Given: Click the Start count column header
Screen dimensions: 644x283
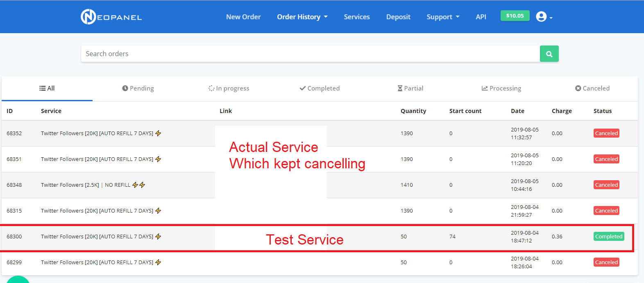Looking at the screenshot, I should [465, 111].
